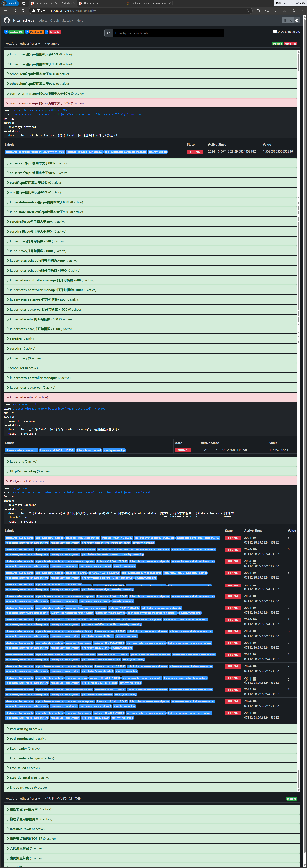
Task: Click the Prometheus logo icon
Action: [x=7, y=20]
